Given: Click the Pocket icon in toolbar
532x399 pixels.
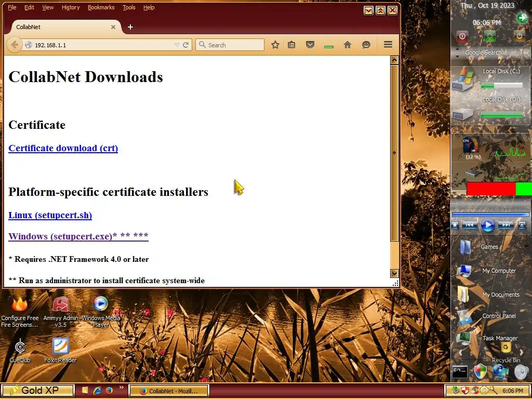Looking at the screenshot, I should click(x=310, y=45).
